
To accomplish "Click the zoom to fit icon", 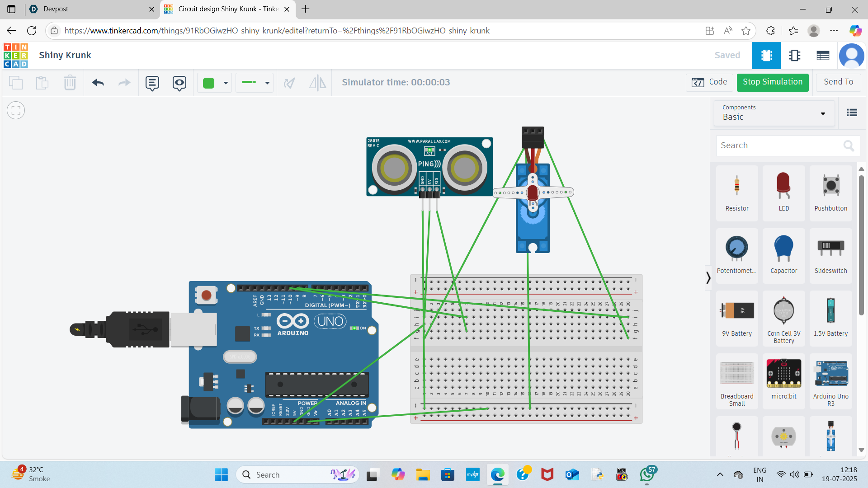I will [16, 110].
